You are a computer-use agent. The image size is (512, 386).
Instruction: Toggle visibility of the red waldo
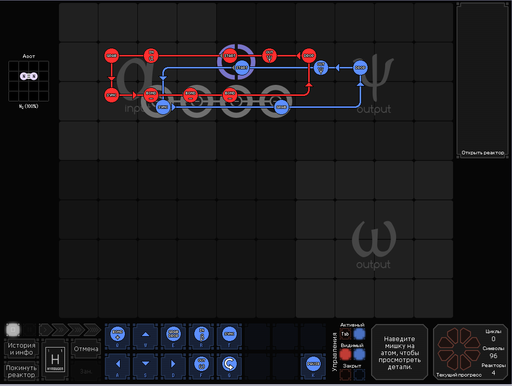point(345,354)
